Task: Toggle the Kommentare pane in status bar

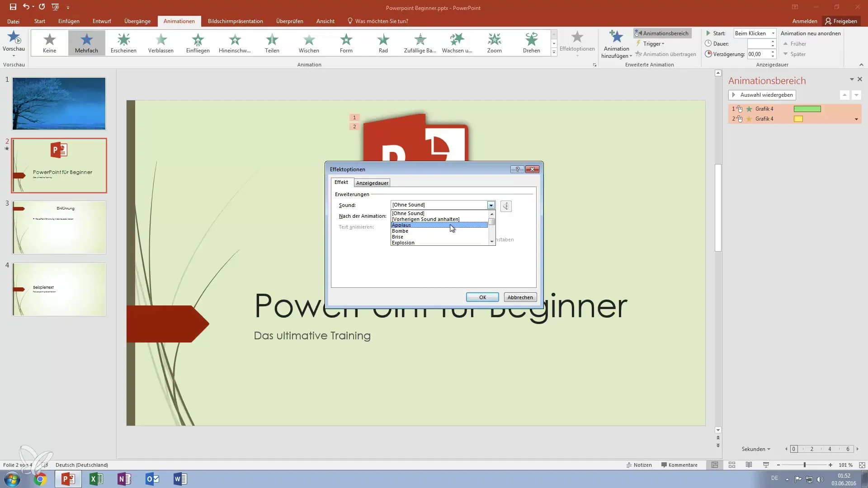Action: click(x=679, y=465)
